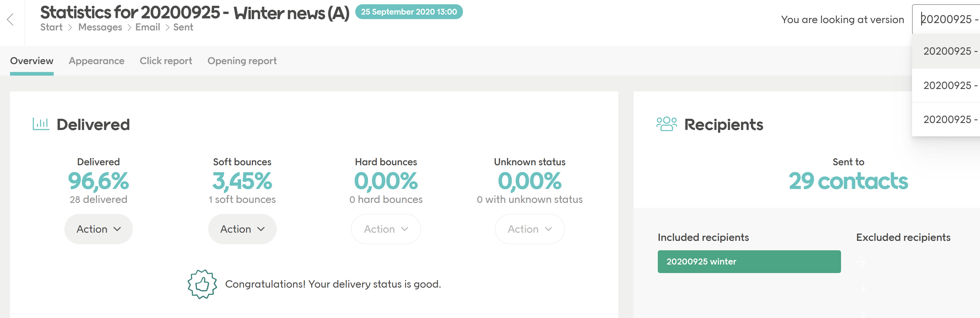Click the Recipients people icon
980x318 pixels.
(x=666, y=124)
